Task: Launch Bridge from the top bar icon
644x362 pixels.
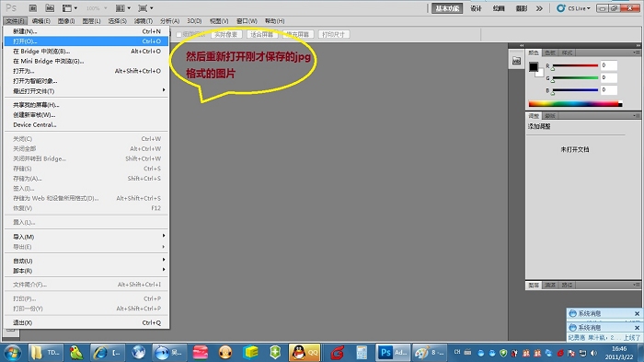Action: pyautogui.click(x=33, y=7)
